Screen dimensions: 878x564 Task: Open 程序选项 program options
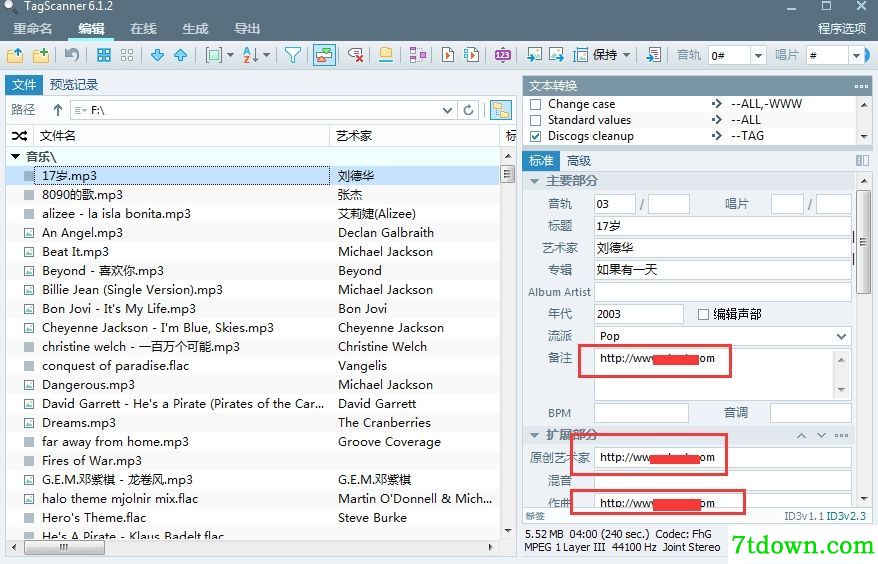842,29
